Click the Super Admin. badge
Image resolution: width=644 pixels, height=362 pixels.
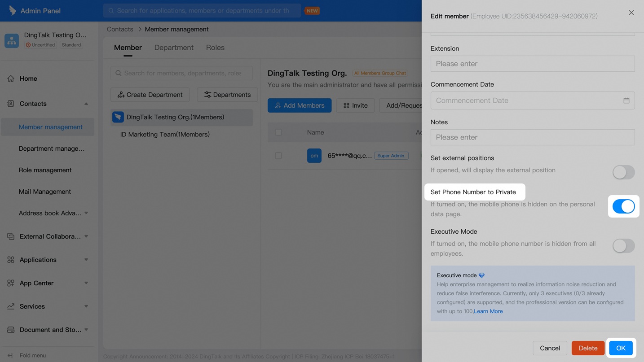click(391, 156)
